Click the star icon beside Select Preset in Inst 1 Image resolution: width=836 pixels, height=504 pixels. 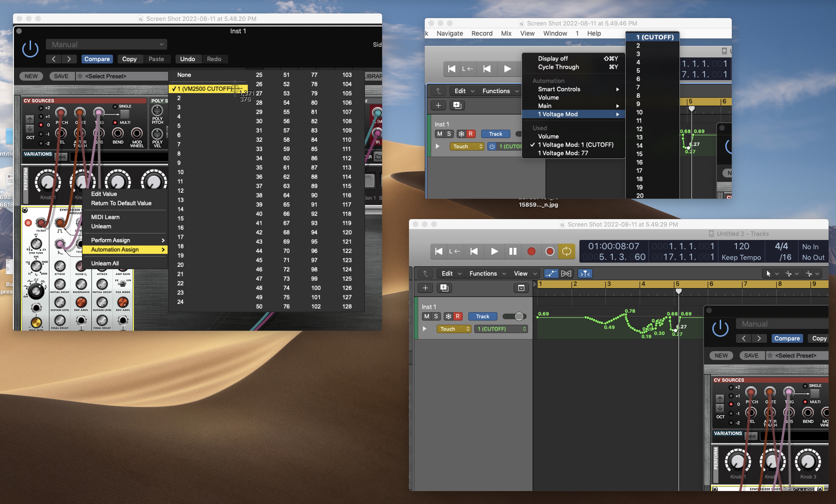point(80,76)
